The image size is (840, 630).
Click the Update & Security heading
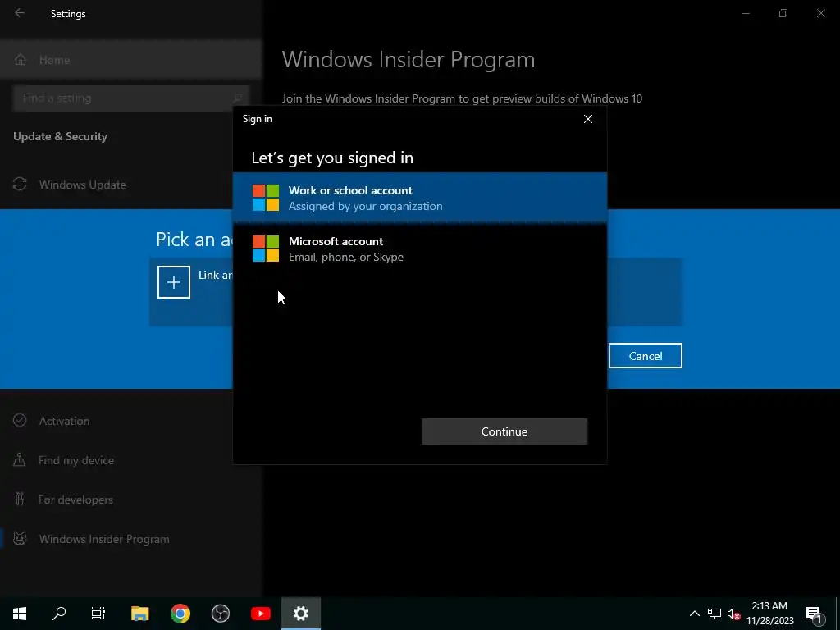point(60,137)
